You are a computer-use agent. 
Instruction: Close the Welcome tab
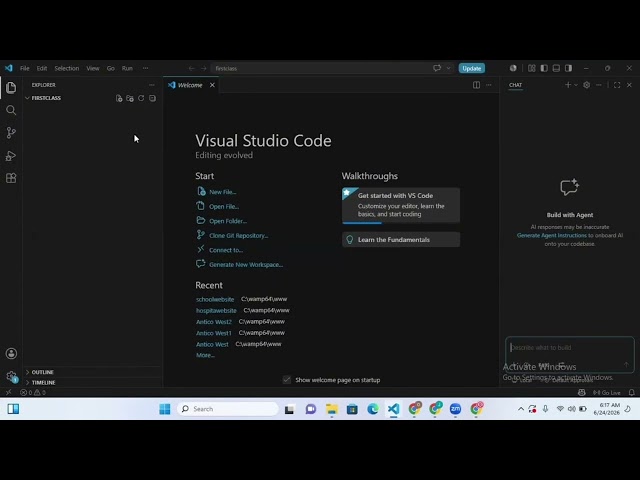212,85
